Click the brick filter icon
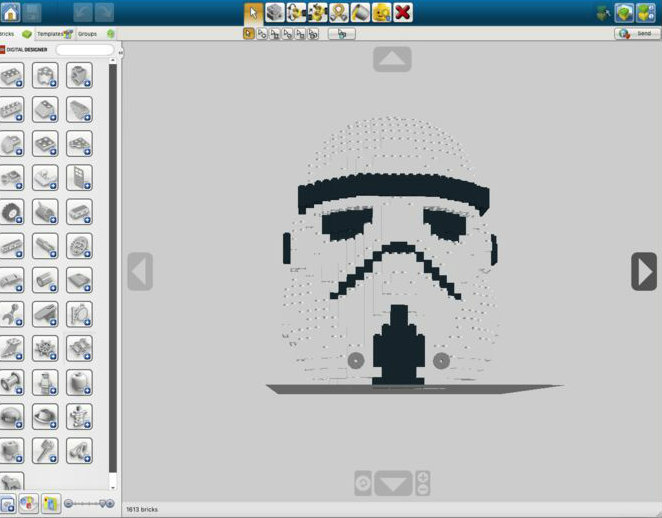Viewport: 662px width, 518px height. click(7, 504)
